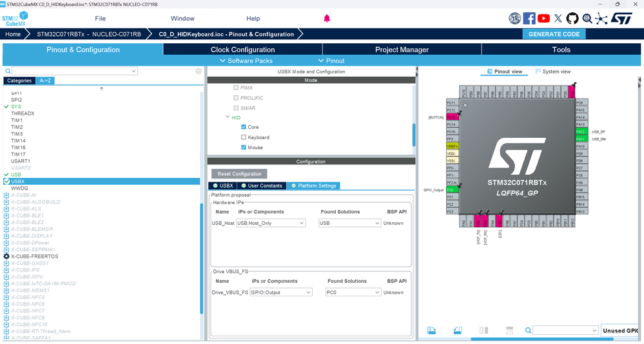The image size is (644, 344).
Task: Switch to System view
Action: (553, 72)
